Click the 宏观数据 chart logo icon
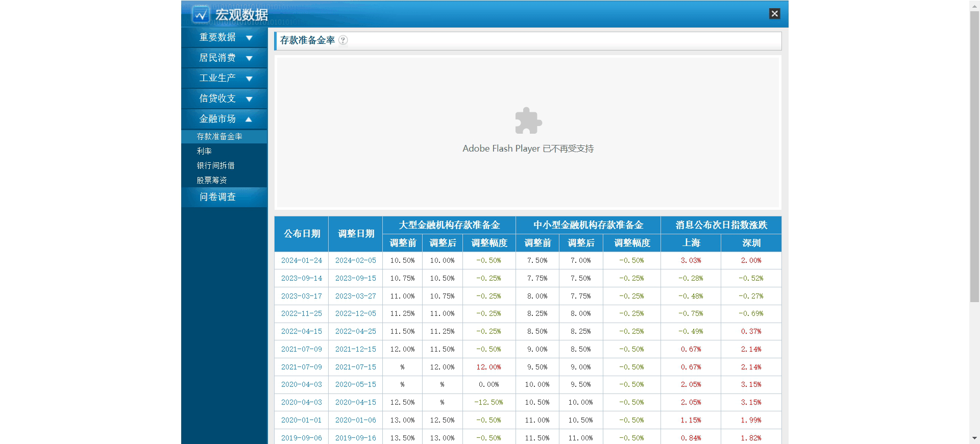Image resolution: width=980 pixels, height=444 pixels. tap(201, 14)
